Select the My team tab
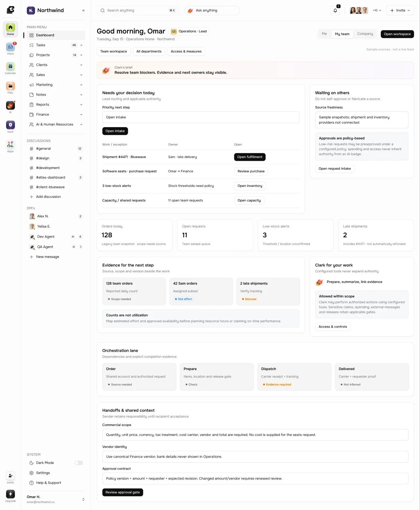The image size is (420, 510). pos(342,34)
